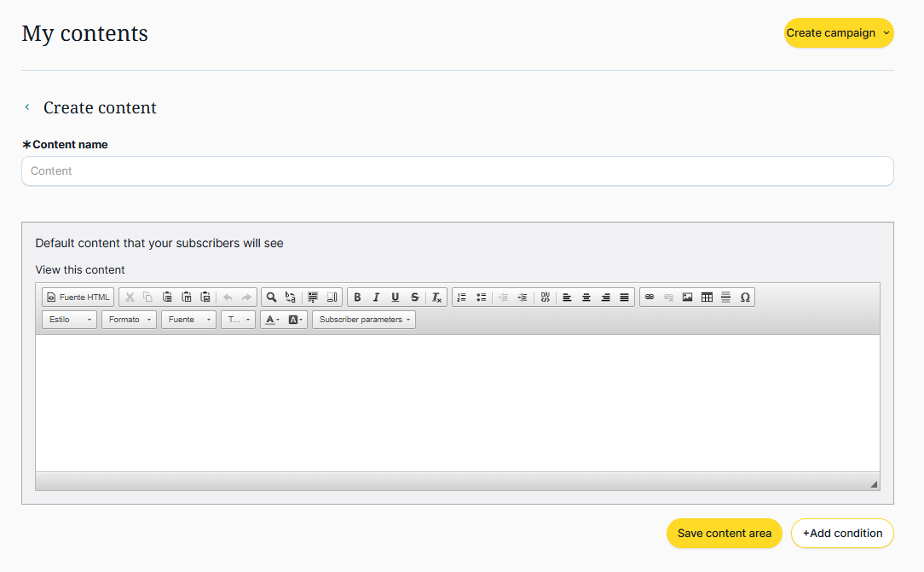Insert a table in the editor

click(x=707, y=298)
